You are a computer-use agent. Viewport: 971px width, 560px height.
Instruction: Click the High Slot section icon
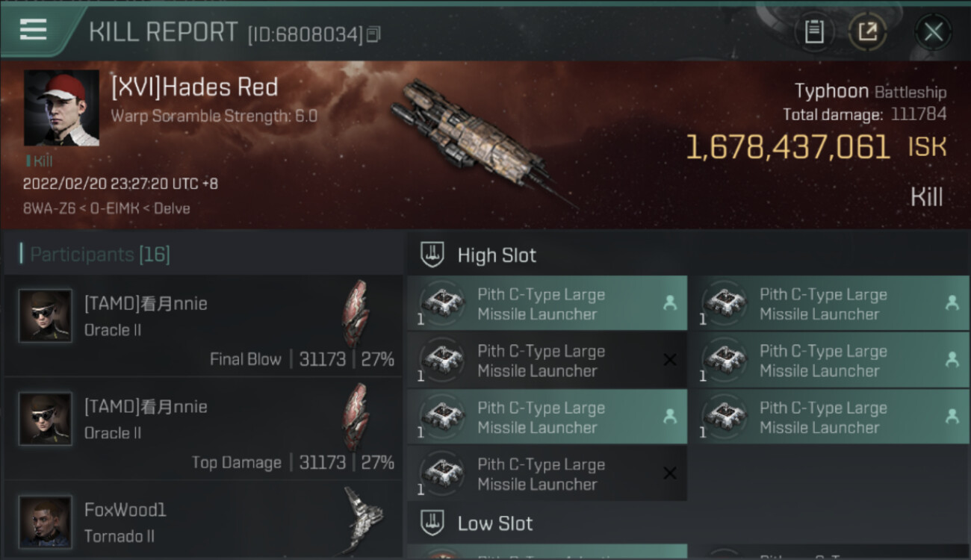pos(433,255)
